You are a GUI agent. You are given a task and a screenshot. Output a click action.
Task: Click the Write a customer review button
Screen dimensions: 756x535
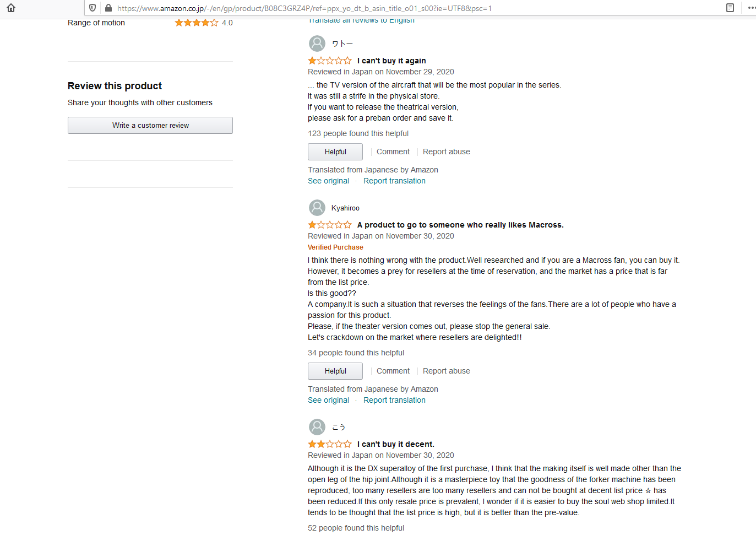[x=150, y=125]
